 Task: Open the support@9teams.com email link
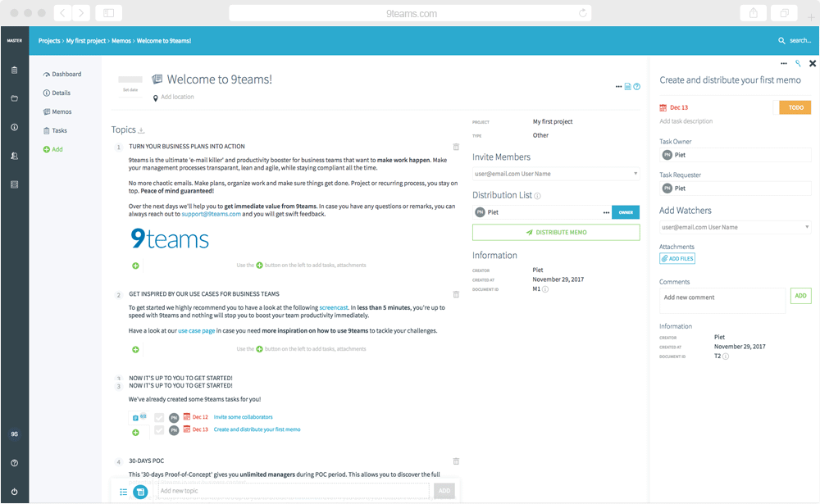tap(212, 215)
